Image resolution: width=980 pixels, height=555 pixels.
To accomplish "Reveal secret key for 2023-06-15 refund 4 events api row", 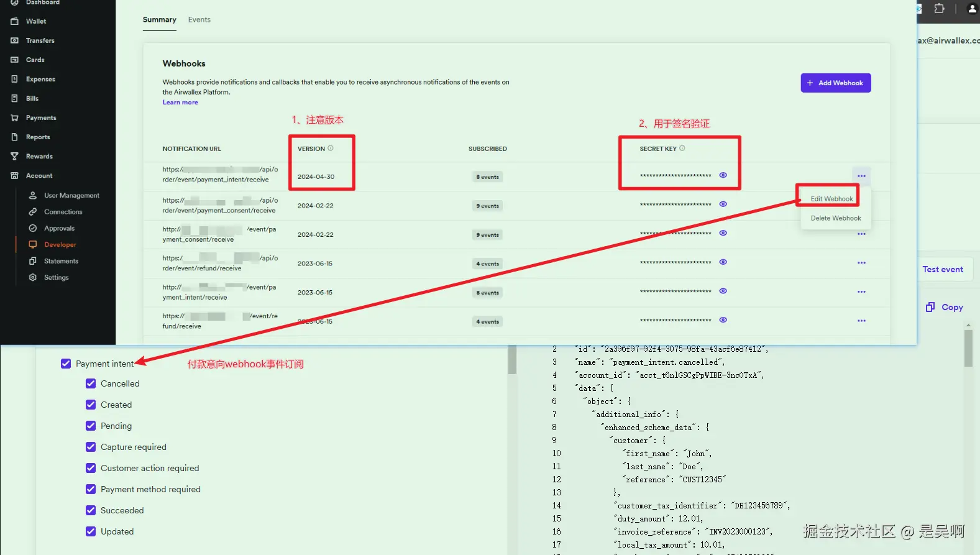I will pos(723,262).
